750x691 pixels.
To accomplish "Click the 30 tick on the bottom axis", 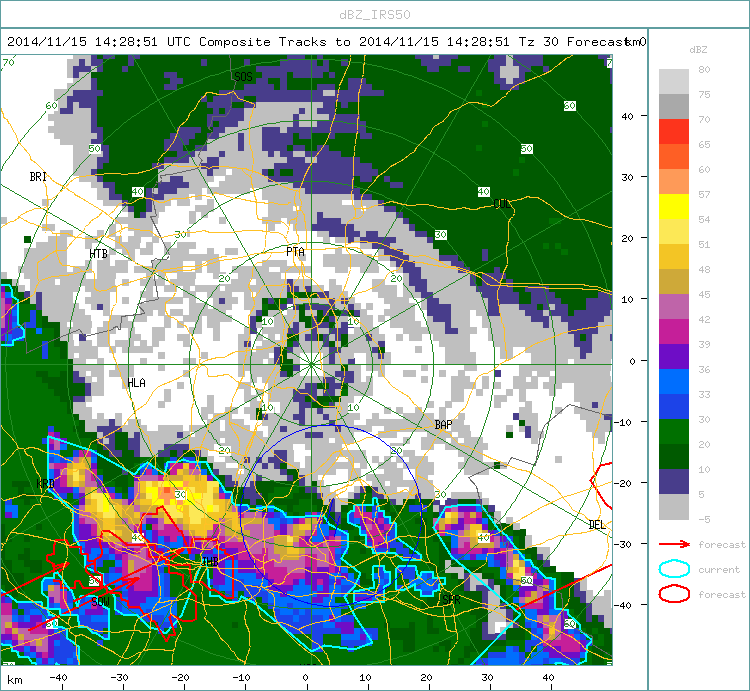I will coord(487,678).
